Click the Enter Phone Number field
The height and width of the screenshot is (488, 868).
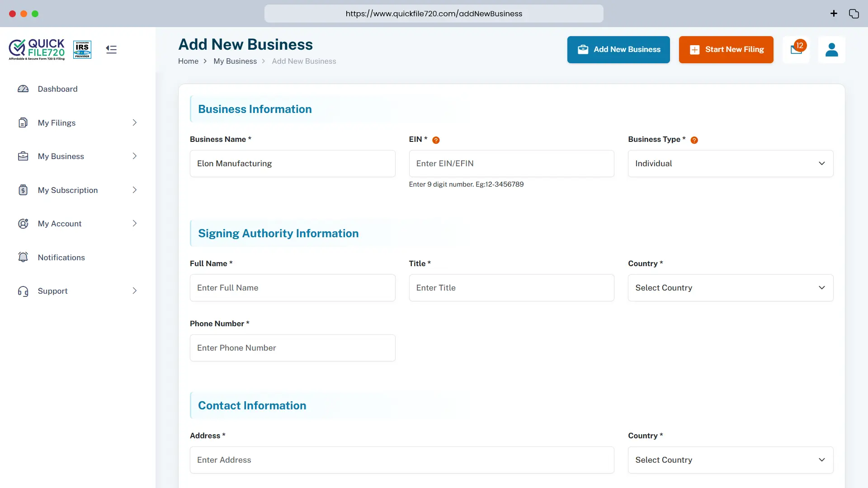292,348
